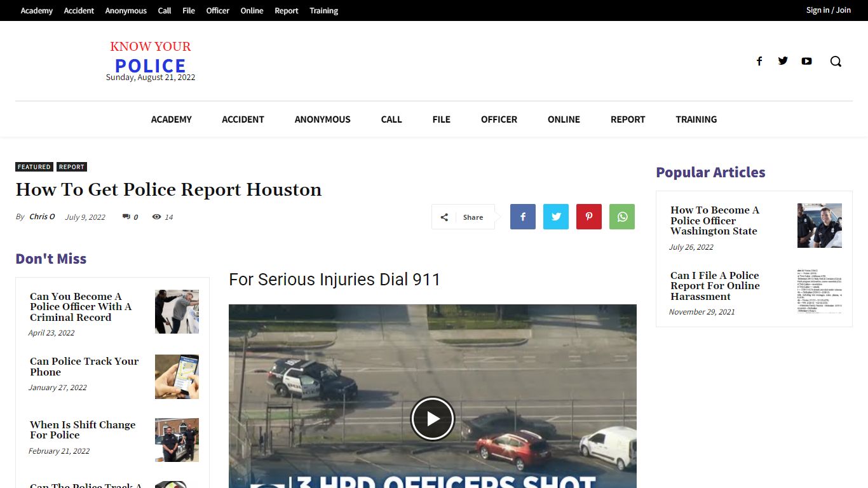The image size is (868, 488).
Task: Select Training in the top black bar
Action: [x=324, y=10]
